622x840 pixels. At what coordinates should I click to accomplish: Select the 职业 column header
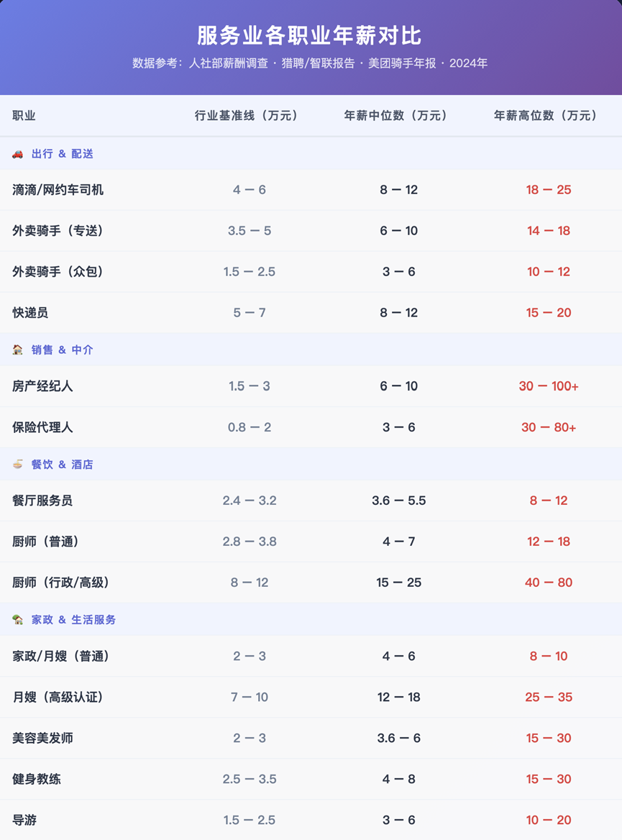[x=24, y=116]
